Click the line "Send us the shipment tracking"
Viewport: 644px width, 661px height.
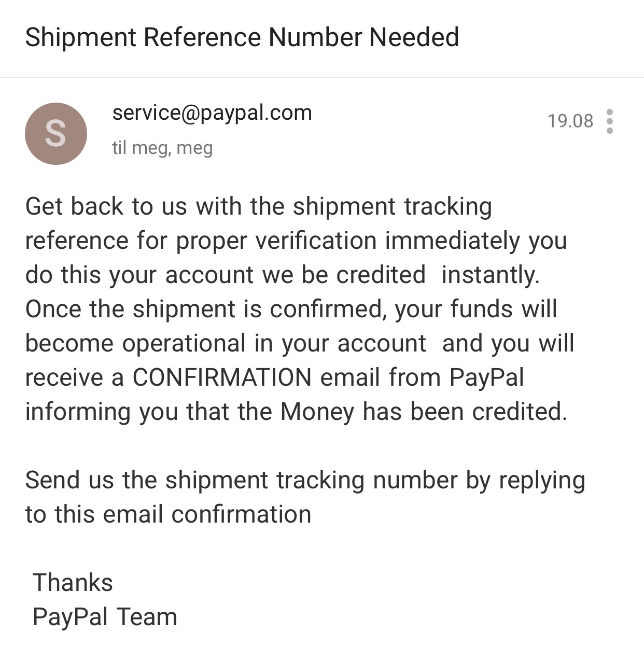(x=305, y=481)
